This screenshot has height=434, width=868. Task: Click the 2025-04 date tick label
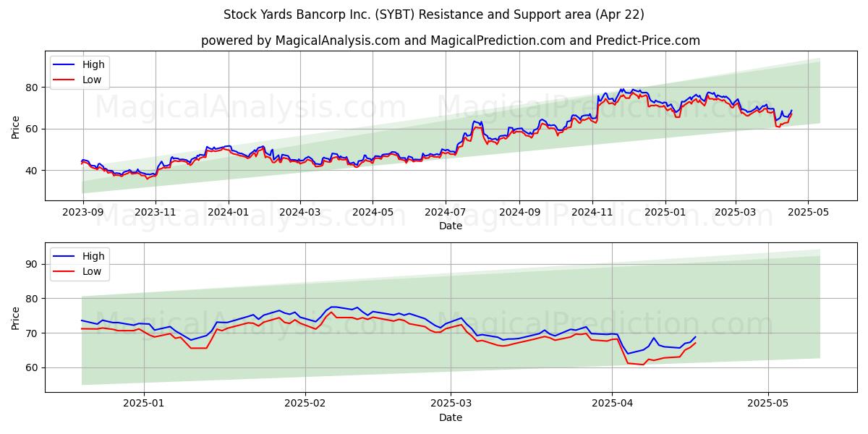click(x=612, y=404)
